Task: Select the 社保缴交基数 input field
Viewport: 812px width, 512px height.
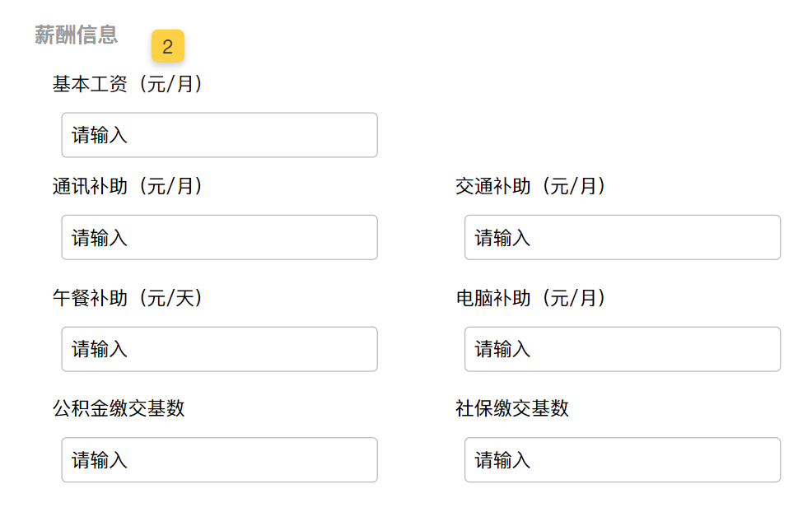Action: click(622, 460)
